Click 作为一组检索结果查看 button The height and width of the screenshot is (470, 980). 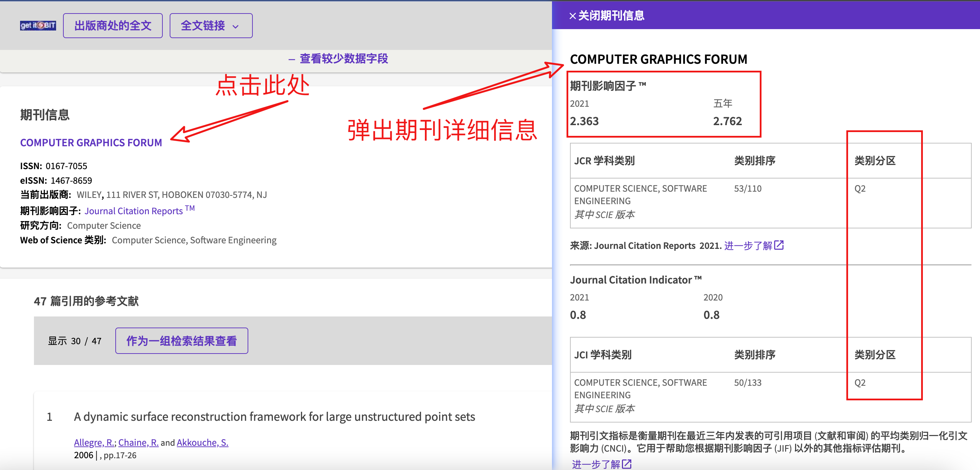pos(181,340)
